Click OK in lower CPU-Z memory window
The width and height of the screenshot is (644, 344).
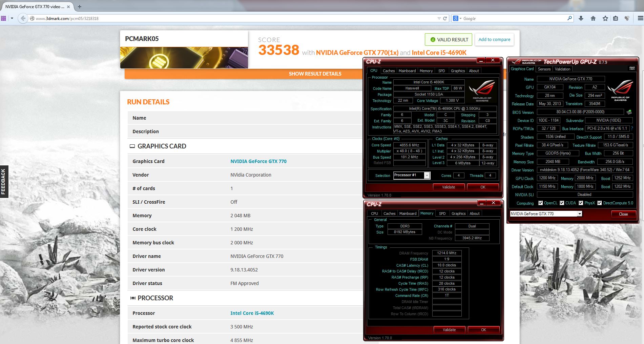[x=483, y=330]
